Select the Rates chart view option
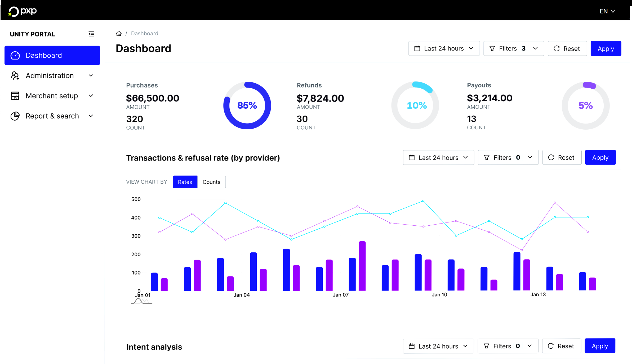Screen dimensions: 632x364 pyautogui.click(x=185, y=182)
